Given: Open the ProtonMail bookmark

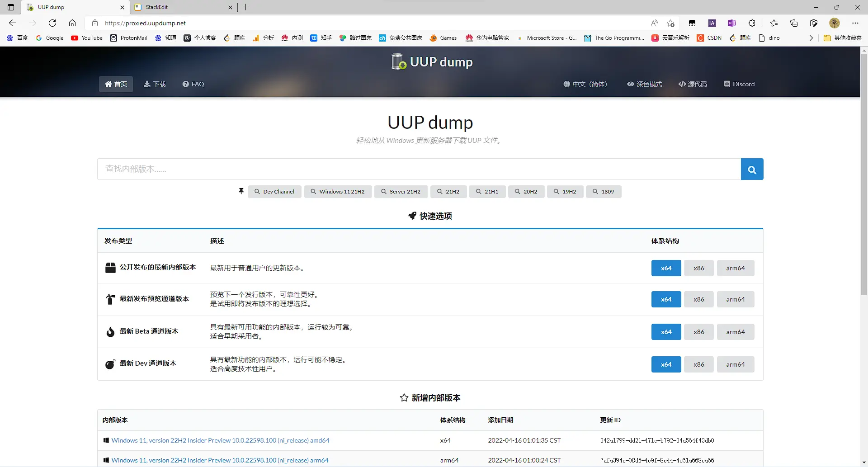Looking at the screenshot, I should pyautogui.click(x=129, y=38).
